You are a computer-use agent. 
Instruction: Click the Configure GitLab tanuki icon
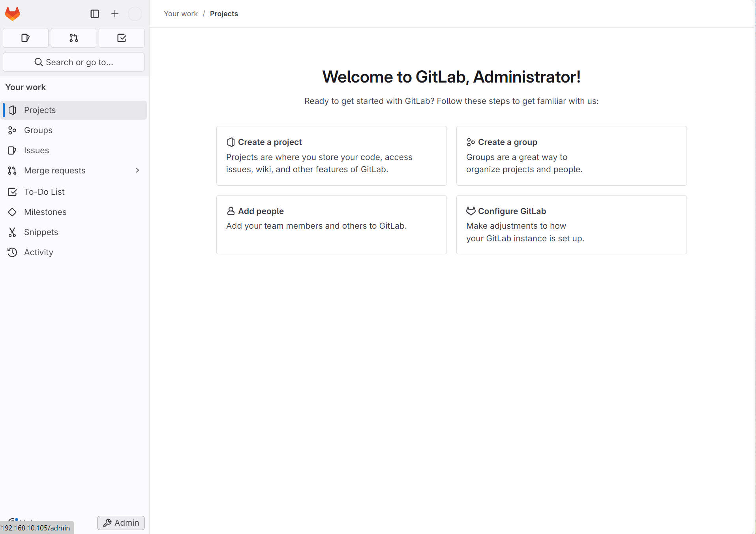coord(471,211)
